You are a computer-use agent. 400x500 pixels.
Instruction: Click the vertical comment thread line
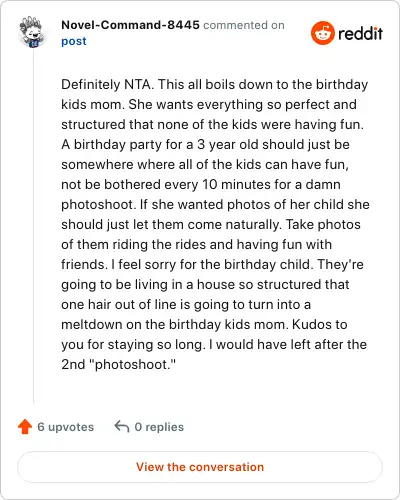[33, 227]
